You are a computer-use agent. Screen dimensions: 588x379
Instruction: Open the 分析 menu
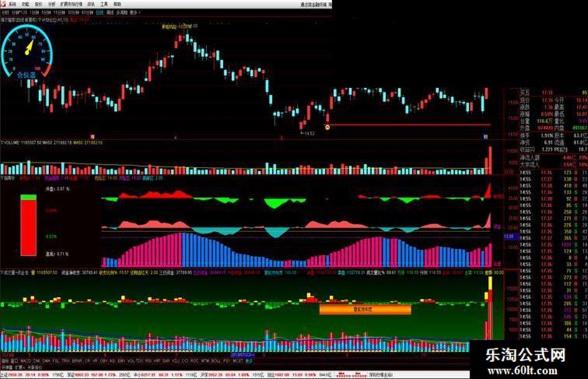(52, 4)
